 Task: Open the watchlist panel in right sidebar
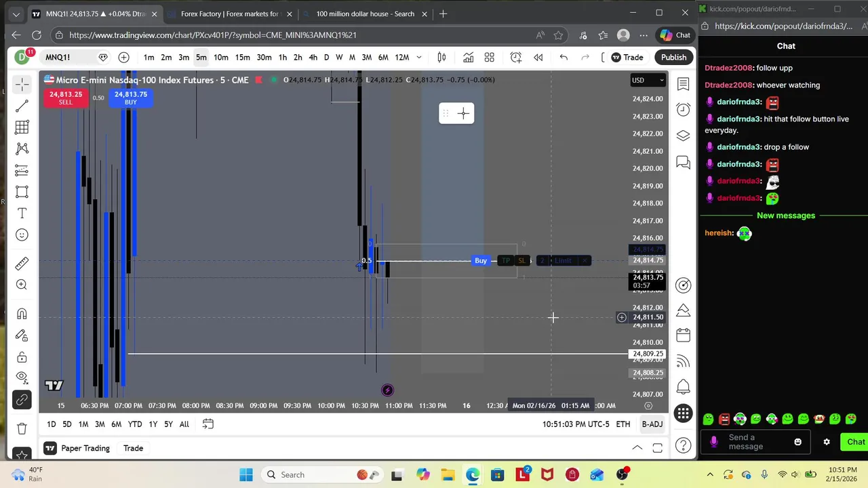coord(683,84)
